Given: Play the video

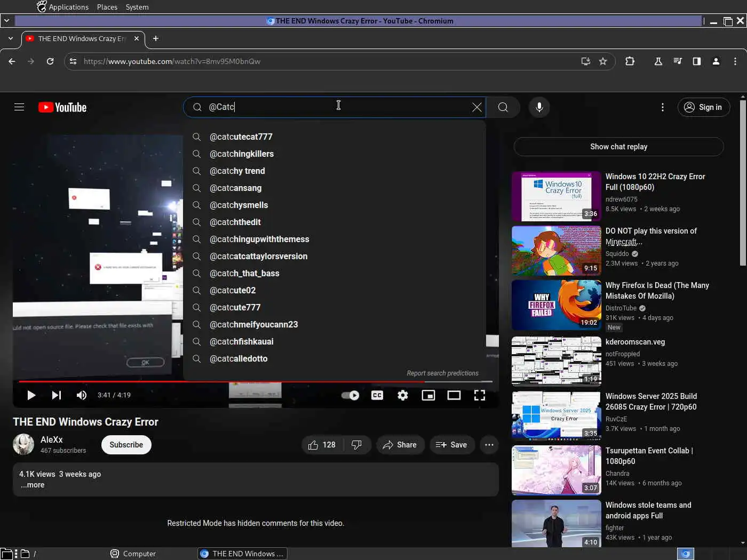Looking at the screenshot, I should (31, 395).
